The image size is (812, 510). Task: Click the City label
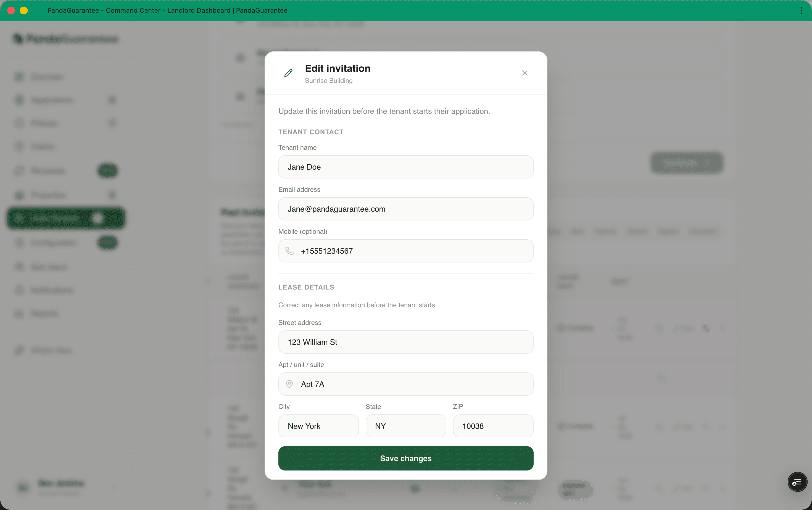(x=284, y=406)
